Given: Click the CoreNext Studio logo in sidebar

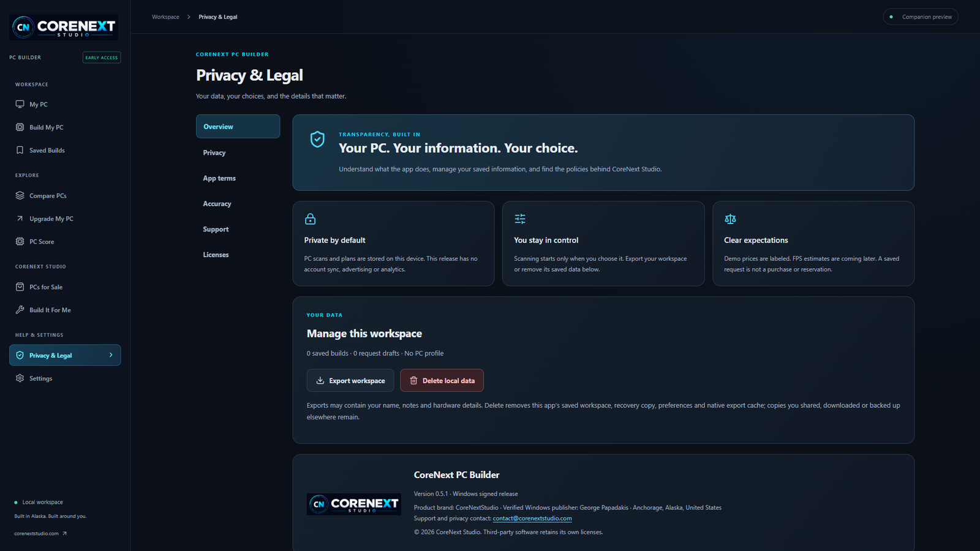Looking at the screenshot, I should [x=64, y=27].
